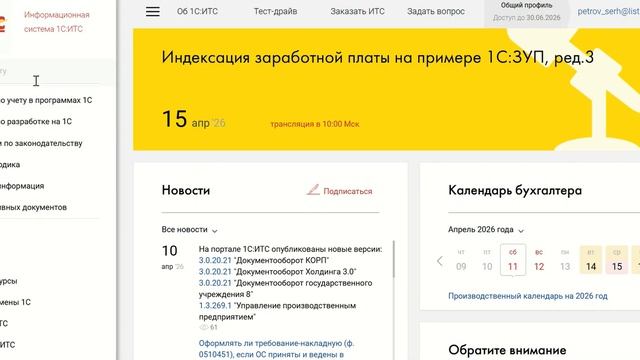The height and width of the screenshot is (360, 640).
Task: Open Заказать ИТС in top menu
Action: [x=358, y=11]
